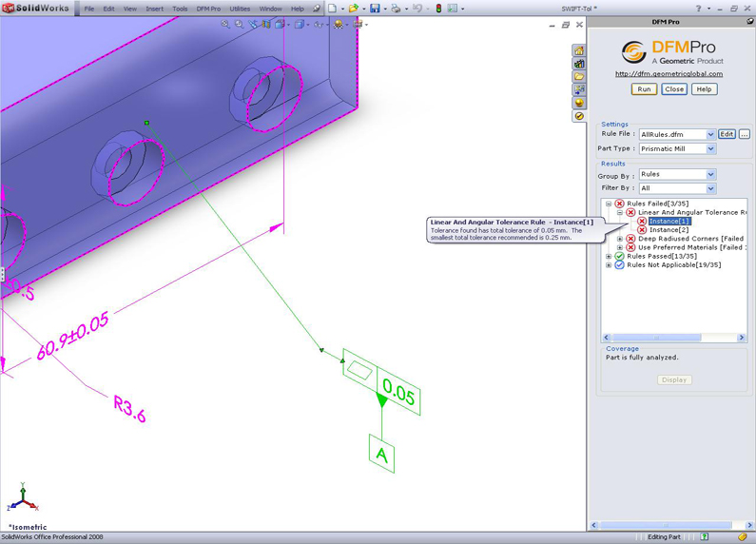Click the Rebuild traffic light icon
Viewport: 756px width, 544px height.
click(x=438, y=9)
